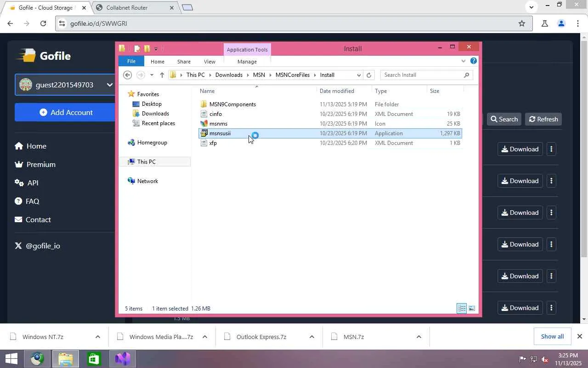Open the Windows Start button

pyautogui.click(x=11, y=359)
